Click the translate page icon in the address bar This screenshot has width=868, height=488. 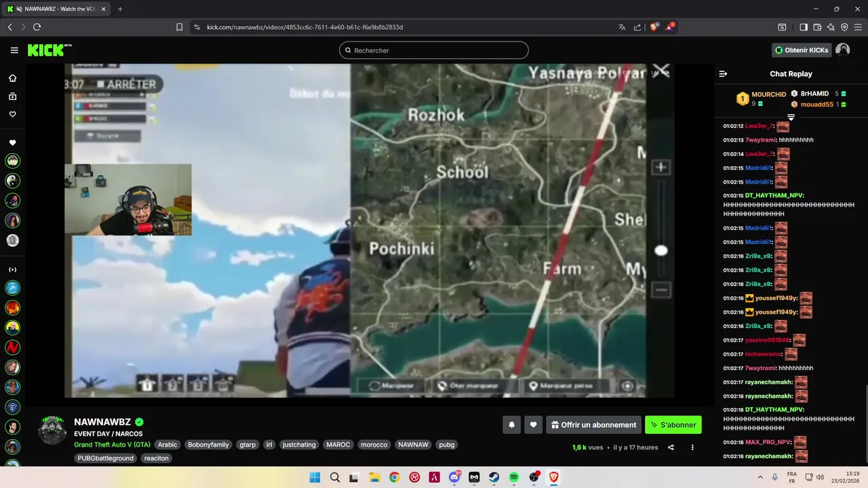(x=622, y=27)
